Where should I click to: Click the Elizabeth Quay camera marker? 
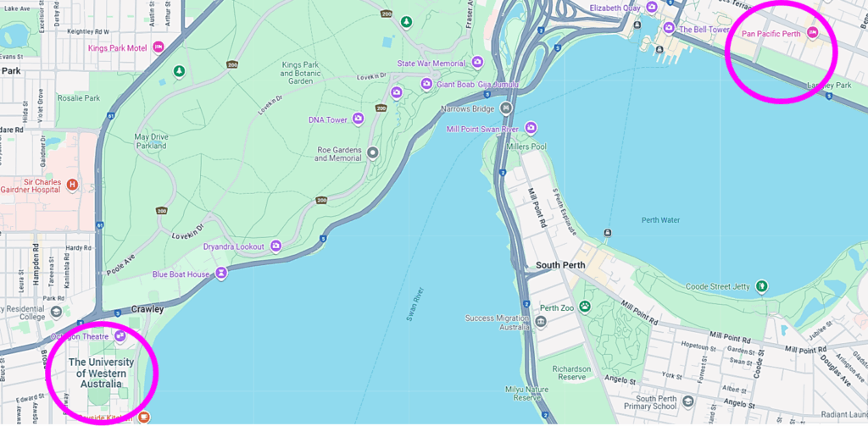click(x=652, y=7)
